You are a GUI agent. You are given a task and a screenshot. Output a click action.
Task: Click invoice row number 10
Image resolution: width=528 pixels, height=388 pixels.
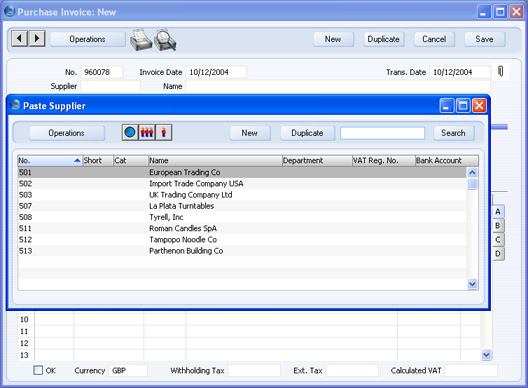tap(25, 319)
